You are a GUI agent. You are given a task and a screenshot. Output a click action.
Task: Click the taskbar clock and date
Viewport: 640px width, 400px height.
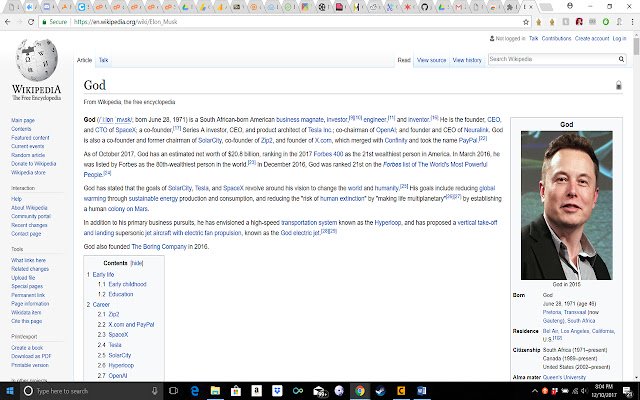[604, 391]
